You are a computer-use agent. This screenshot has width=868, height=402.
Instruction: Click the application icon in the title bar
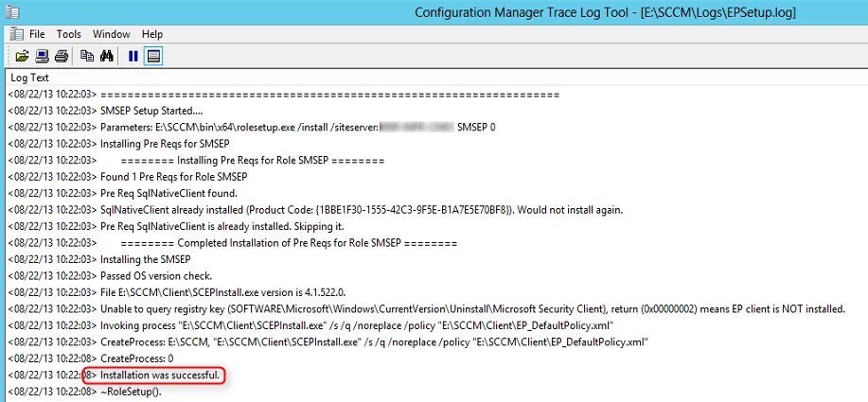12,11
